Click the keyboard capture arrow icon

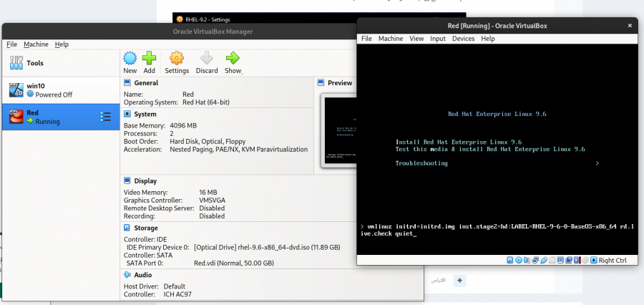click(593, 260)
